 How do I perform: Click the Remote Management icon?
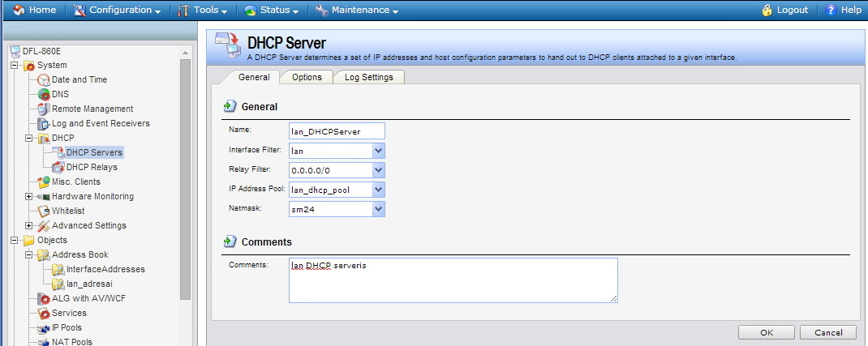coord(44,109)
